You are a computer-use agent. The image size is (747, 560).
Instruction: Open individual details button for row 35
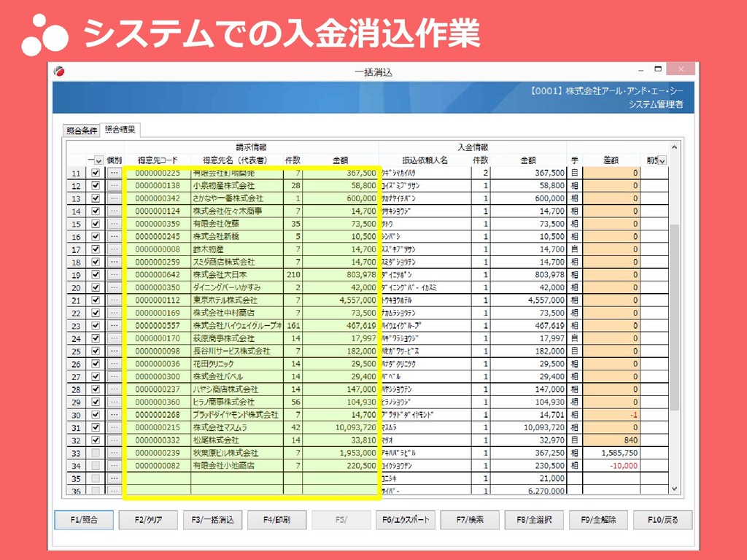[114, 478]
